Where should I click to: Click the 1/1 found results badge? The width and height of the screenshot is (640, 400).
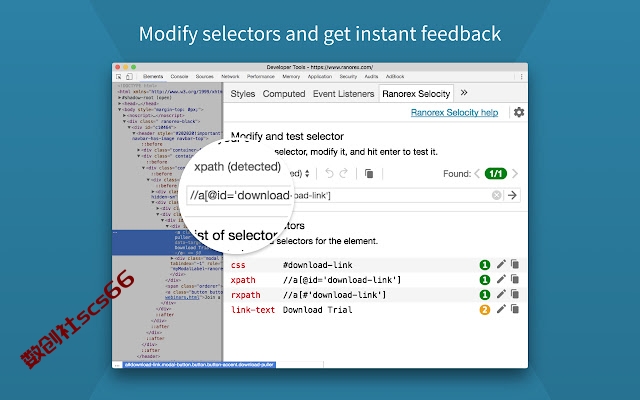496,174
